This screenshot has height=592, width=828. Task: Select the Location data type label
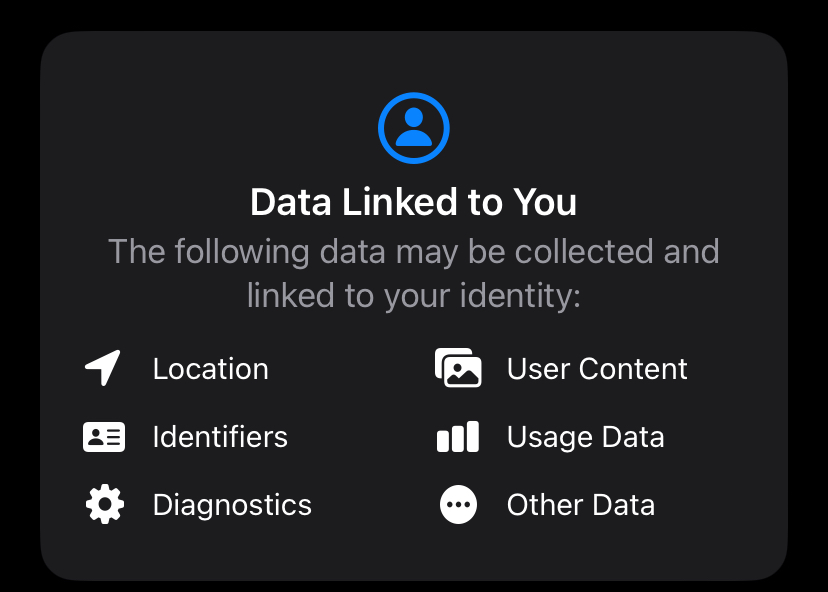pyautogui.click(x=210, y=369)
